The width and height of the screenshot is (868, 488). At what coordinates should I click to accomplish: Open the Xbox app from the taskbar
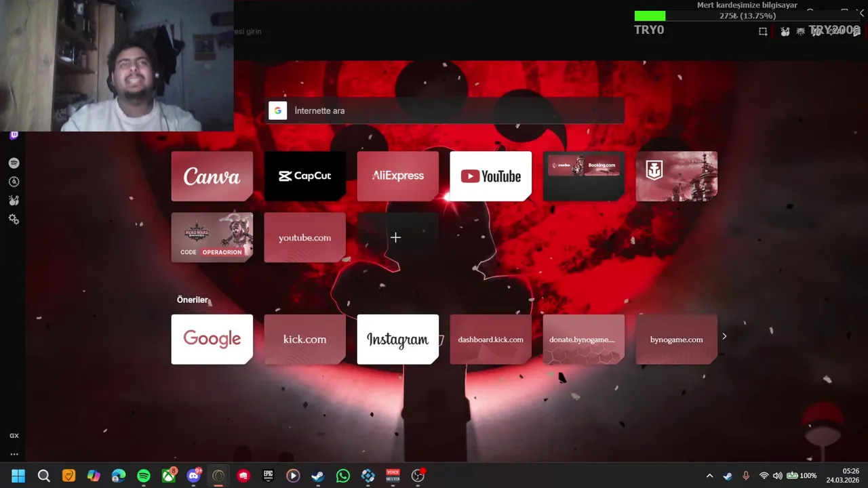tap(169, 476)
